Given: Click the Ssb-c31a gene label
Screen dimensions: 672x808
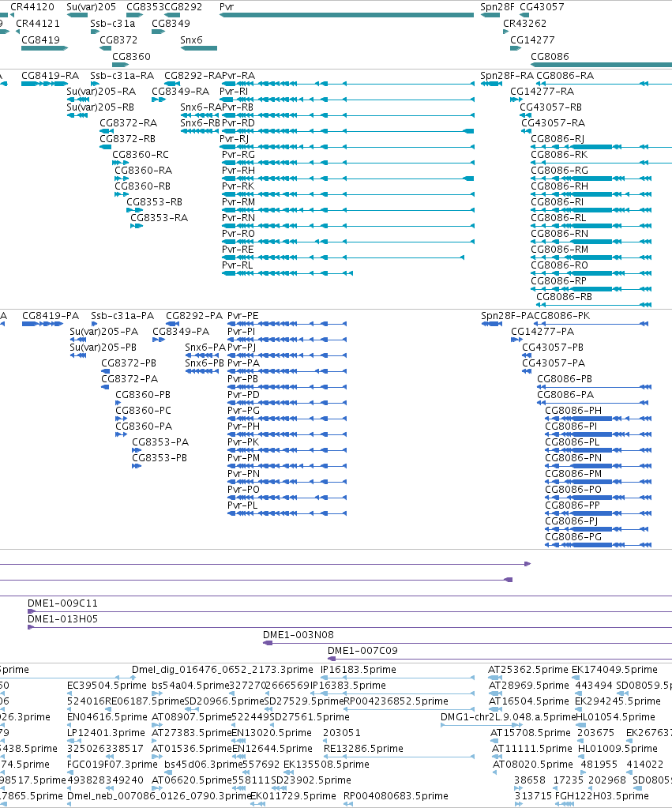Looking at the screenshot, I should 112,23.
